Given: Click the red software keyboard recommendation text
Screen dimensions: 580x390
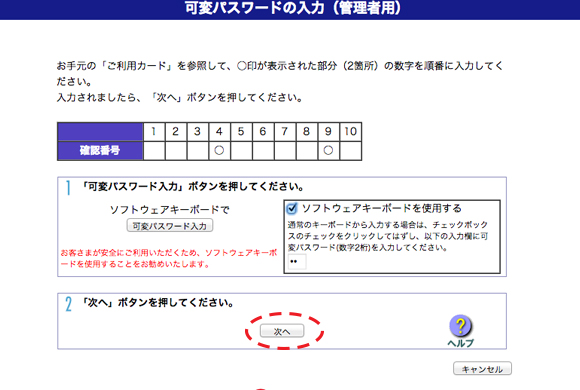Looking at the screenshot, I should tap(169, 258).
